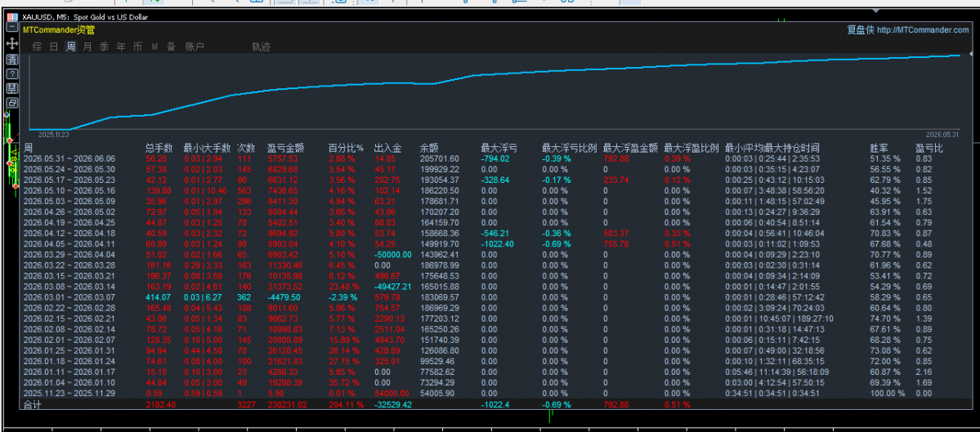Open the 轨迹 trajectory tab
980x432 pixels.
click(262, 47)
